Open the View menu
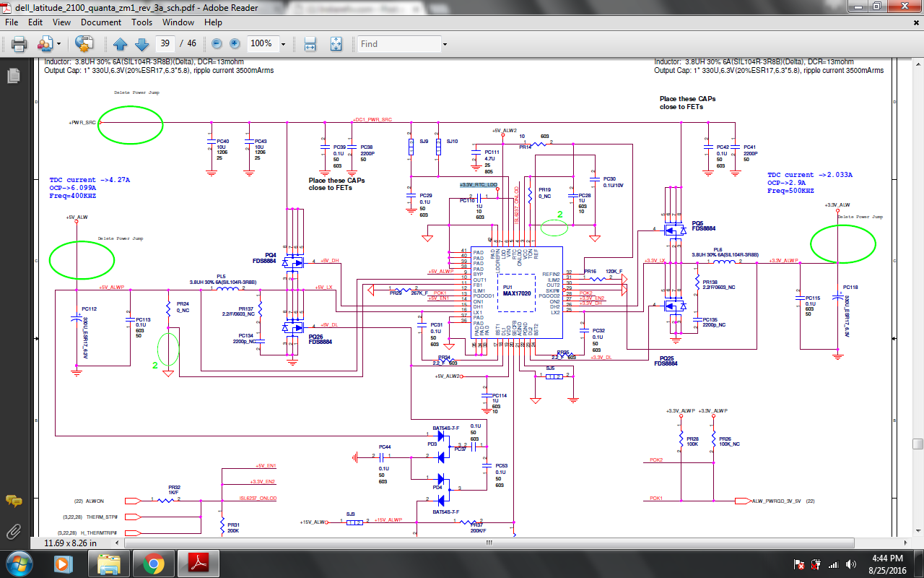Image resolution: width=924 pixels, height=578 pixels. 61,22
